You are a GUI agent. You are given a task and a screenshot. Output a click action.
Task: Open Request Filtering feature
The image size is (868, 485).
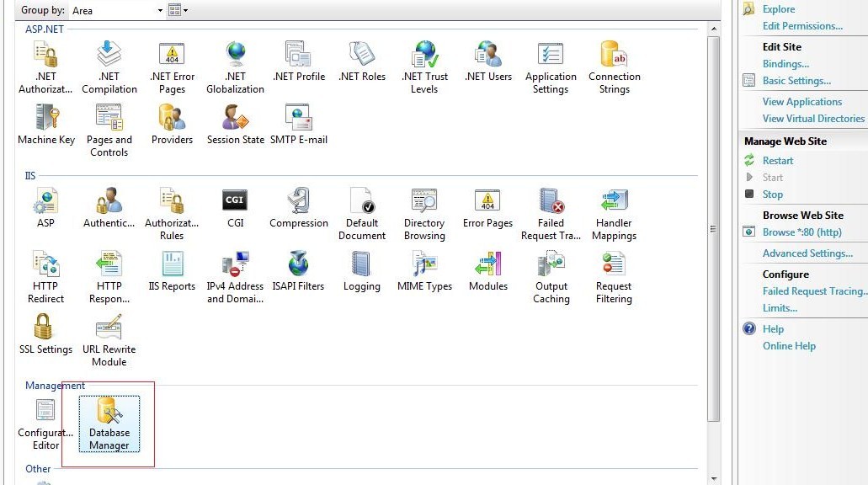point(614,277)
